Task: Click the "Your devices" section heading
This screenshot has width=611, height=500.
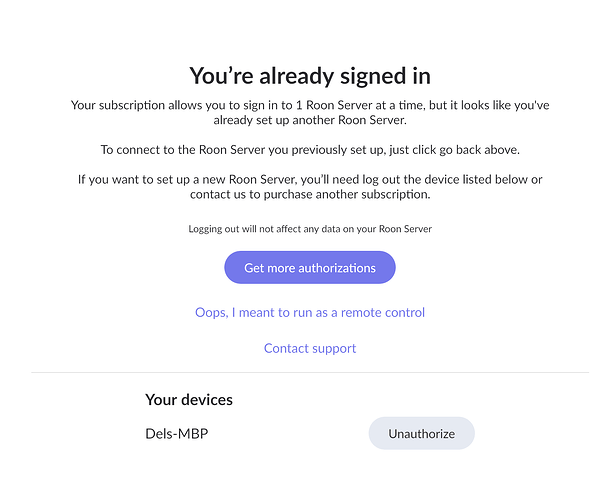Action: click(189, 400)
